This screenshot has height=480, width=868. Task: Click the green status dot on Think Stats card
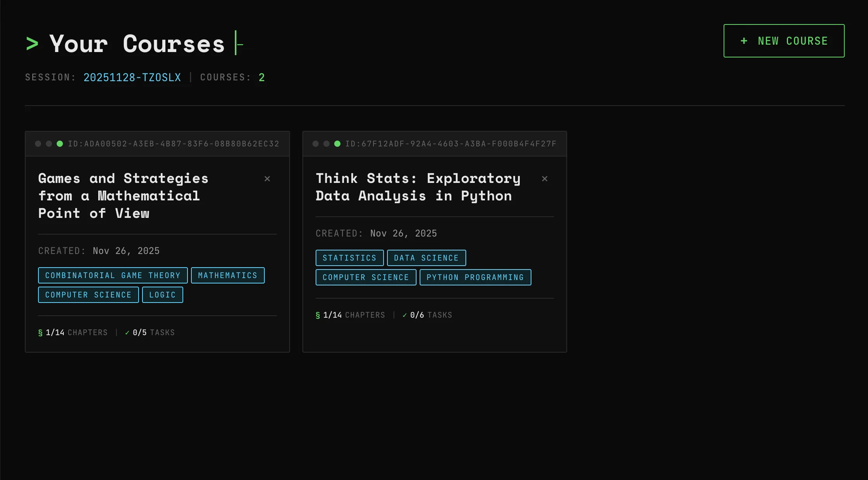tap(337, 143)
